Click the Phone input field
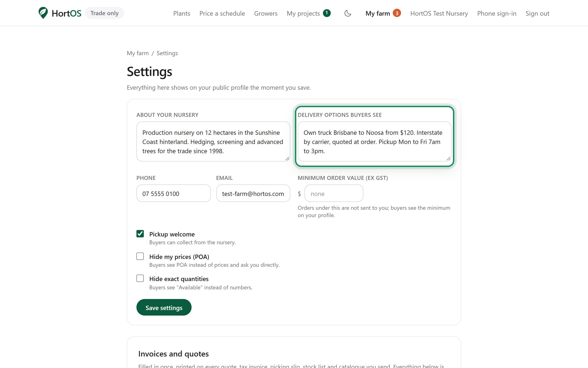 [173, 193]
